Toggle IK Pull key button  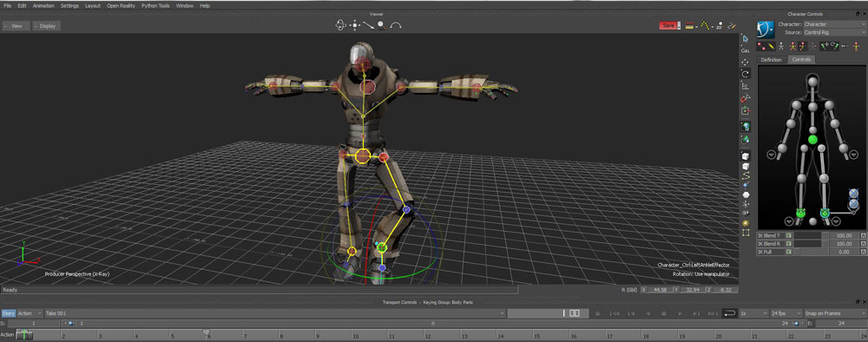click(788, 252)
